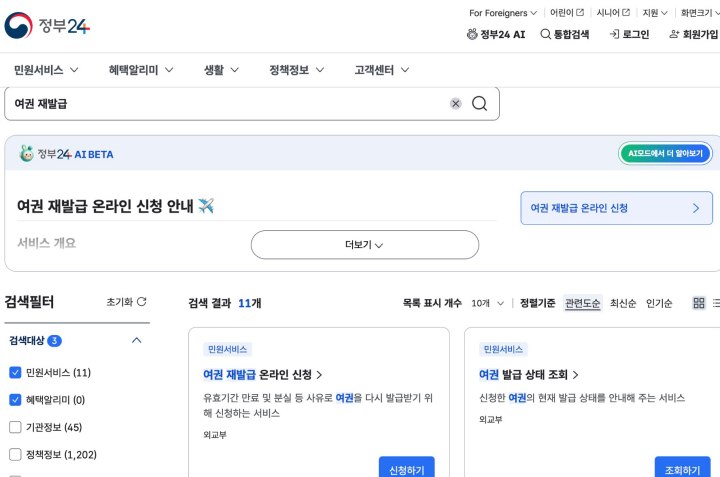This screenshot has width=720, height=477.
Task: Open the 정부24 home logo
Action: (x=47, y=26)
